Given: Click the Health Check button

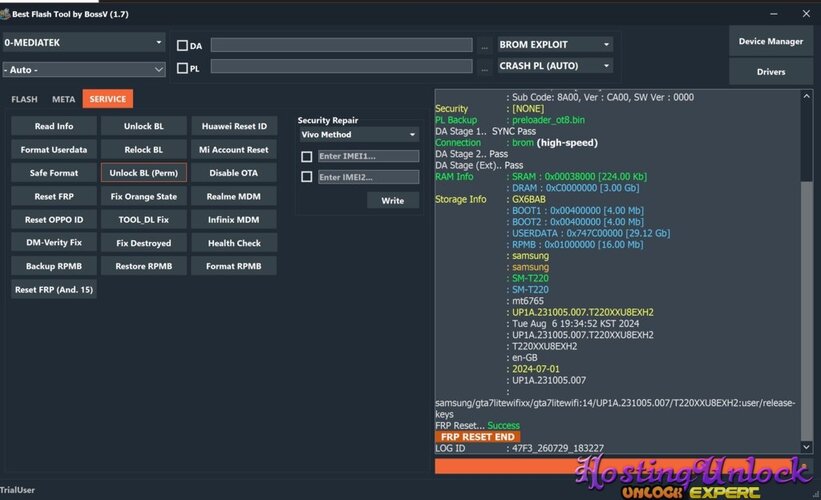Looking at the screenshot, I should tap(234, 243).
